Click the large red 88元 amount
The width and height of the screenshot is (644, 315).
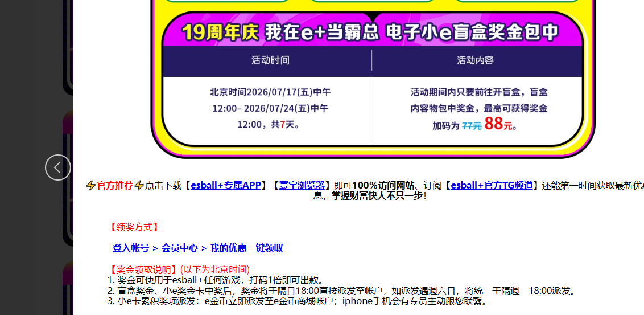tap(498, 124)
